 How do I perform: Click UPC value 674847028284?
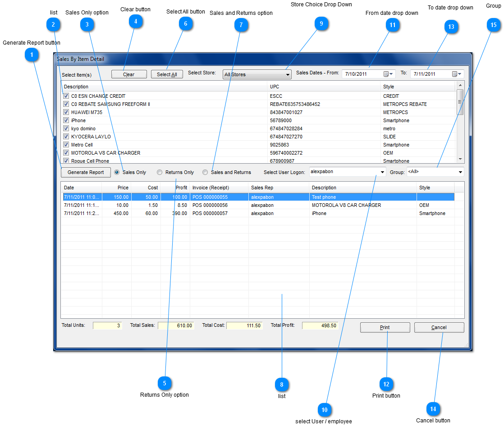point(286,128)
